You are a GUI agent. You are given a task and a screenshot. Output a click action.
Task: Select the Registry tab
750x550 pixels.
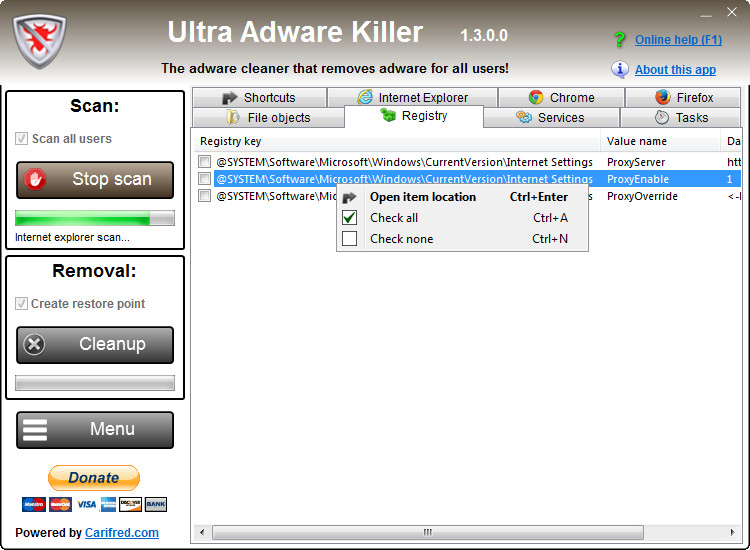[x=414, y=116]
